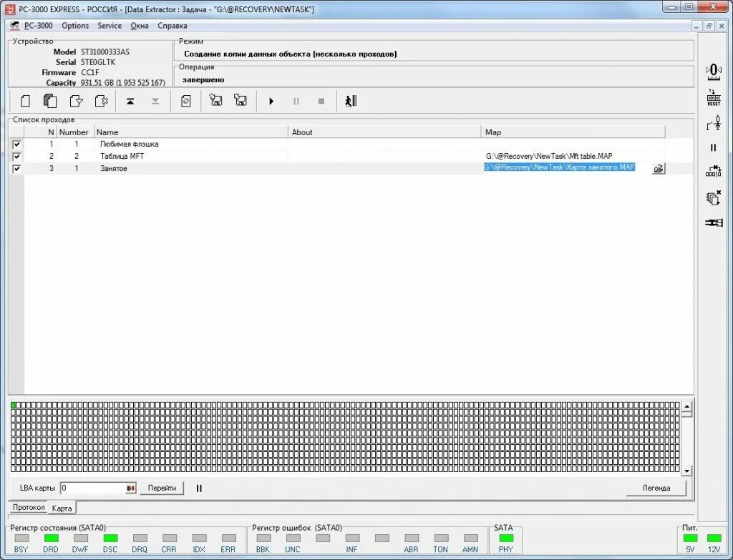This screenshot has width=733, height=560.
Task: Click the pause icon beside Перейти button
Action: click(199, 488)
